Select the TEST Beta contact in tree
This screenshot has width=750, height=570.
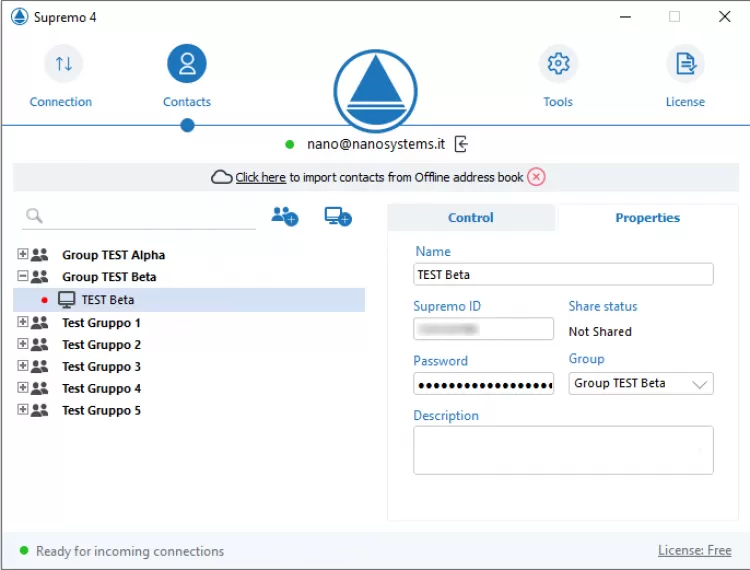coord(108,300)
